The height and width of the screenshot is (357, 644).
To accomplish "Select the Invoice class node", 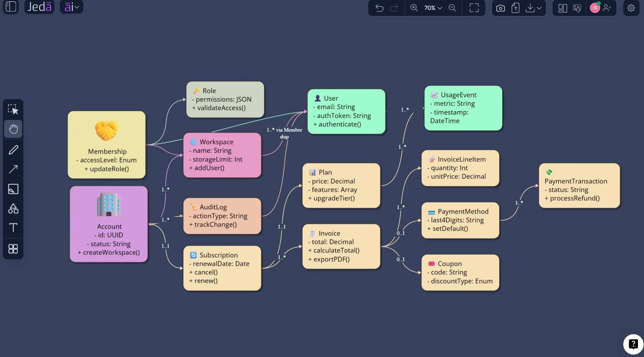I will (x=341, y=246).
